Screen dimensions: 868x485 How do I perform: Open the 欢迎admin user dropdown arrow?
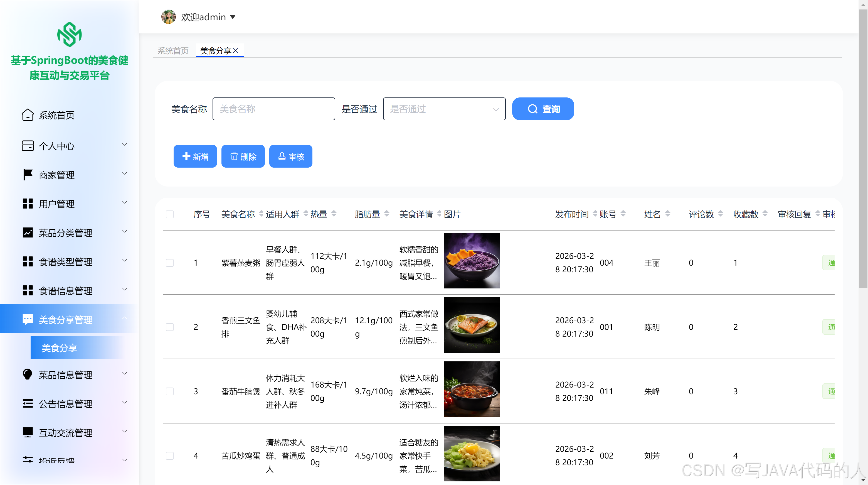(233, 17)
